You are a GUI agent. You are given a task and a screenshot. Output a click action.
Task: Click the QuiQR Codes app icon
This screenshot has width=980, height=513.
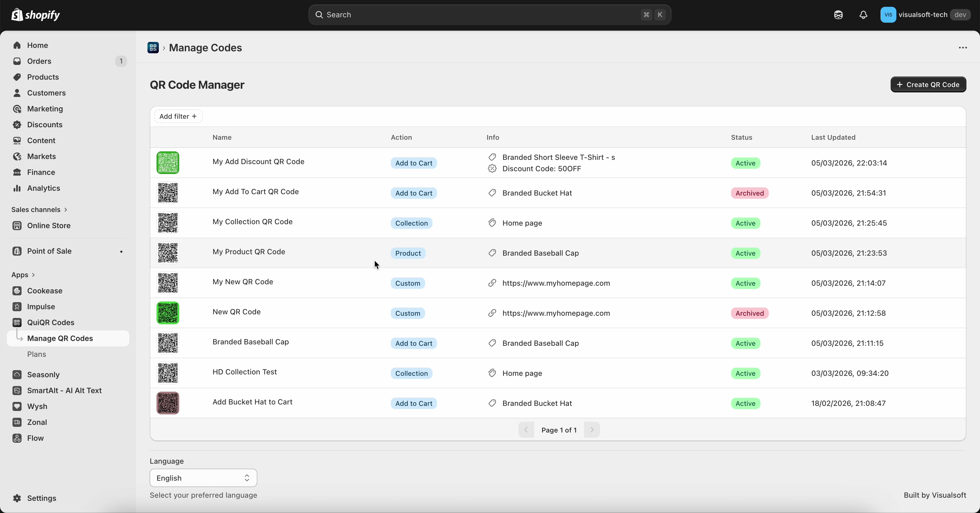[x=18, y=323]
